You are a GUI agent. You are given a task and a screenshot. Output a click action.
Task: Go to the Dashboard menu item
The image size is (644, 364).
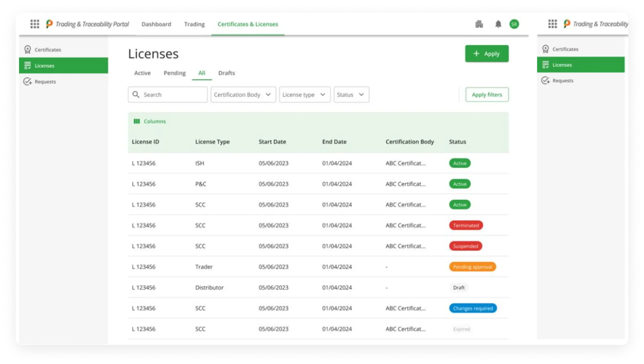pos(156,24)
